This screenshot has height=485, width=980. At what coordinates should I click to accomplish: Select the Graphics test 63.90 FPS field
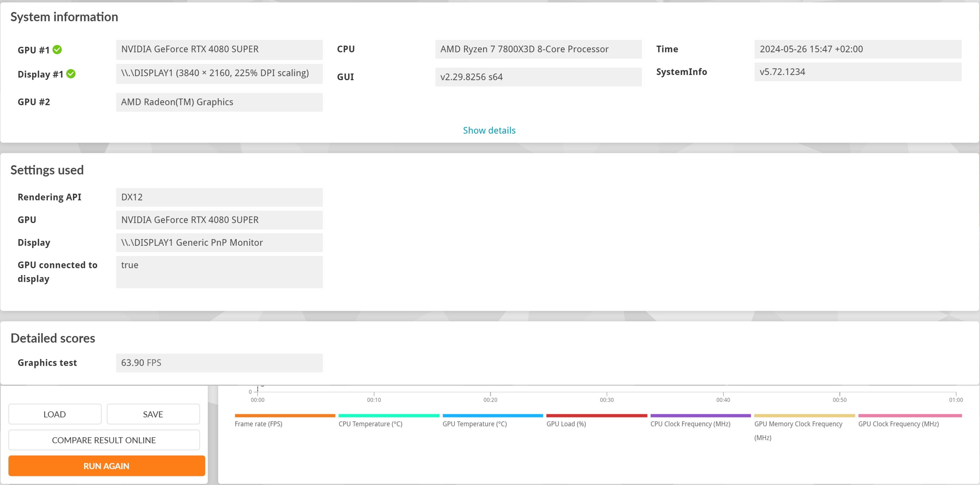point(219,363)
